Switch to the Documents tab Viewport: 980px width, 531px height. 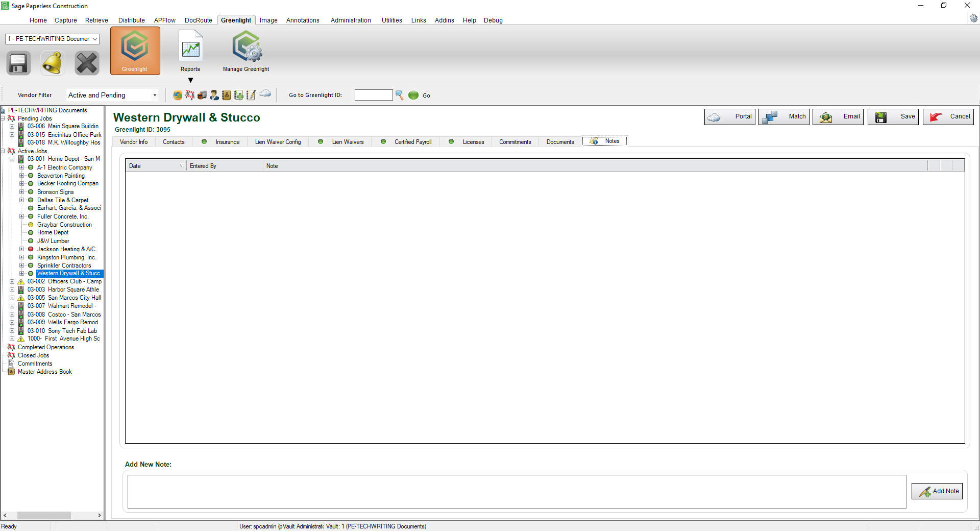point(560,142)
